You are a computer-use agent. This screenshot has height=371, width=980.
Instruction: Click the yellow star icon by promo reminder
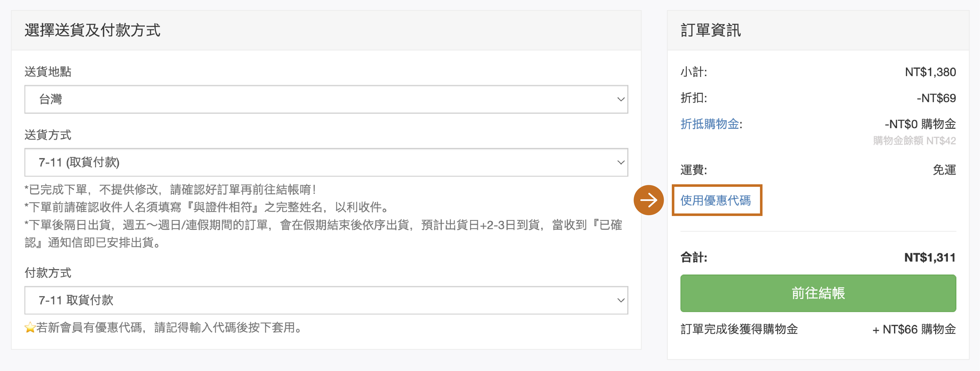(x=30, y=328)
